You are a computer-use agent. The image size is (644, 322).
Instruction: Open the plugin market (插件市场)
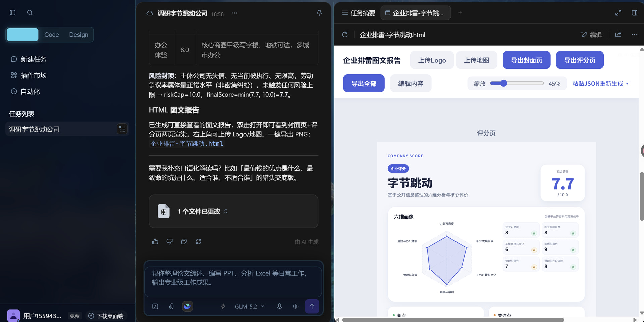(29, 75)
